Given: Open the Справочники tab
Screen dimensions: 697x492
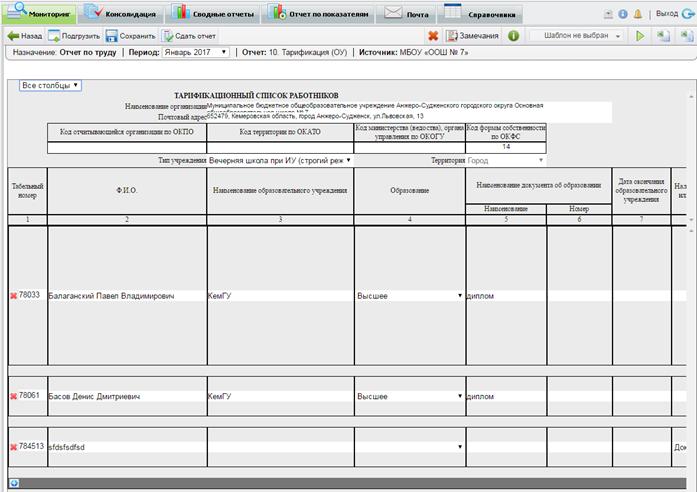Looking at the screenshot, I should pos(482,14).
